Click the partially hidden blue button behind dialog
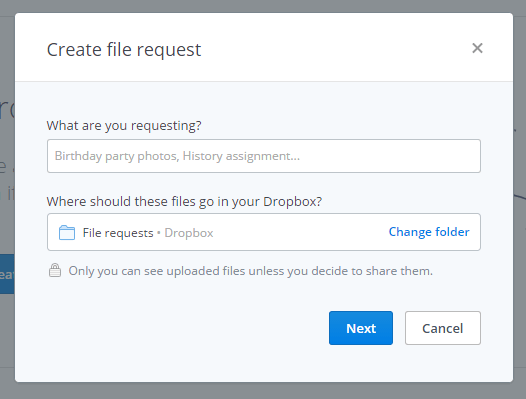This screenshot has width=526, height=399. point(7,274)
